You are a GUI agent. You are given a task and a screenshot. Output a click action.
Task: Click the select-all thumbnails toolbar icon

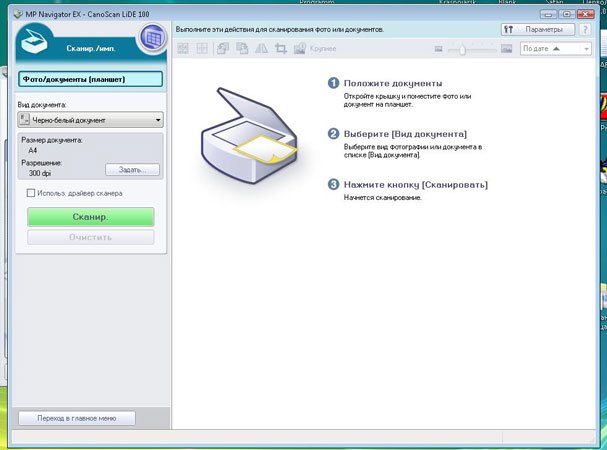[x=183, y=49]
